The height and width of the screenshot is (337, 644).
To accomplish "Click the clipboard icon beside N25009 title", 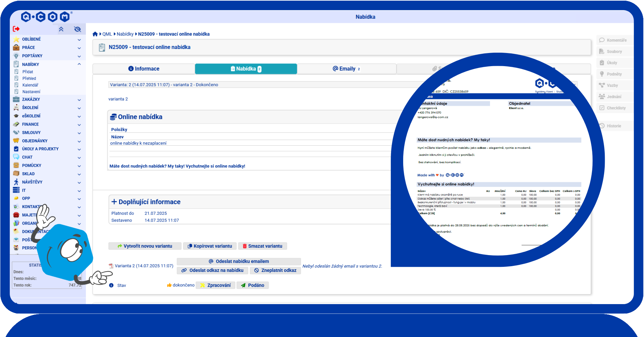I will tap(102, 48).
